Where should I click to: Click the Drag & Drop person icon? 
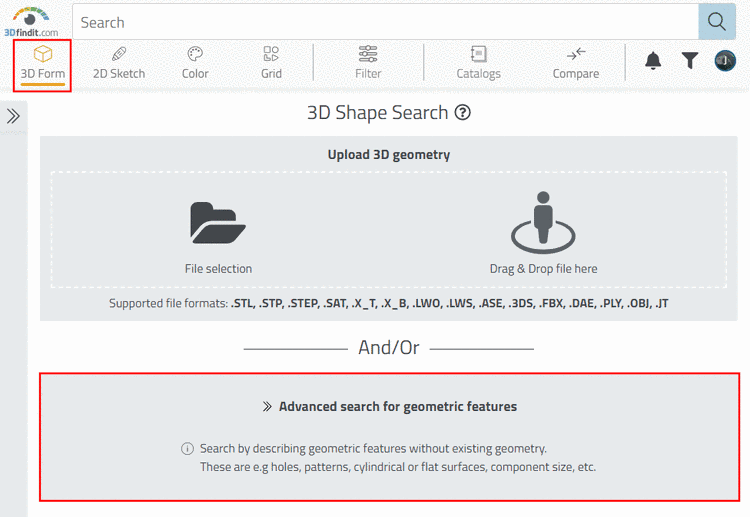pos(543,222)
